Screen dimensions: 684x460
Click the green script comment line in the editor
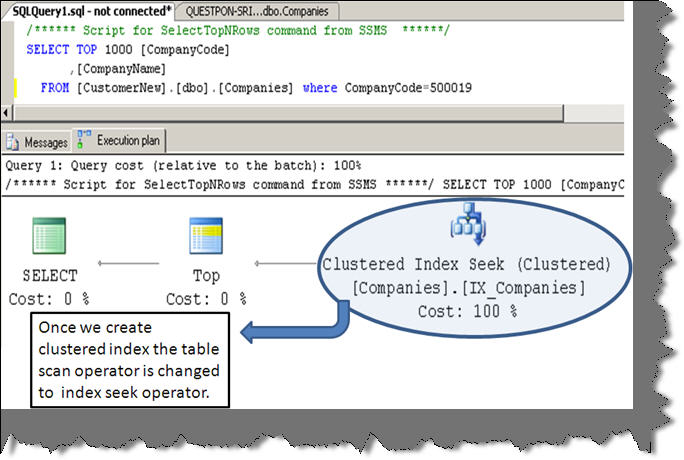238,31
